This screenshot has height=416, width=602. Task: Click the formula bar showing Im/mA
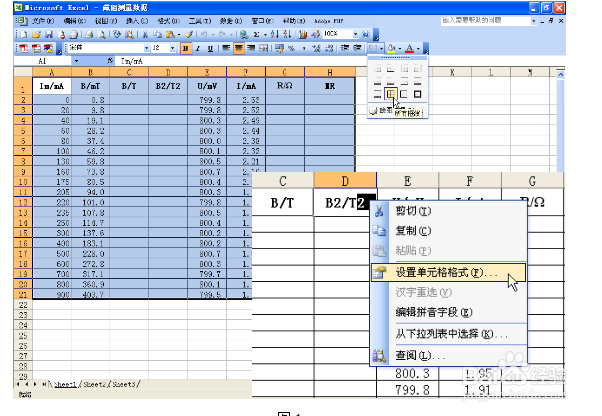click(x=341, y=61)
